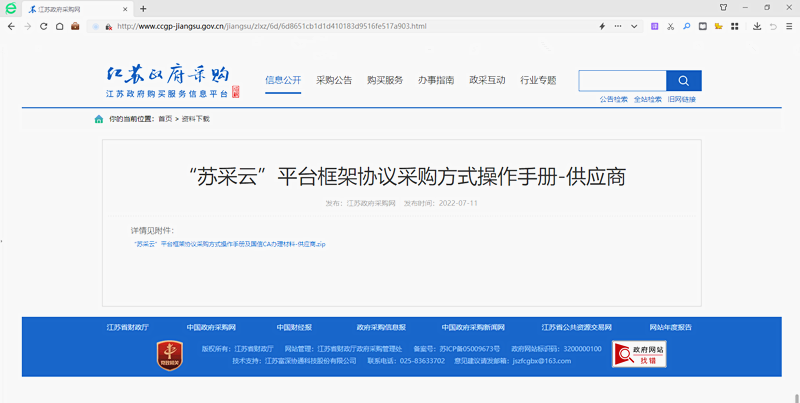Open the 办事指南 menu
This screenshot has width=800, height=403.
pyautogui.click(x=436, y=80)
